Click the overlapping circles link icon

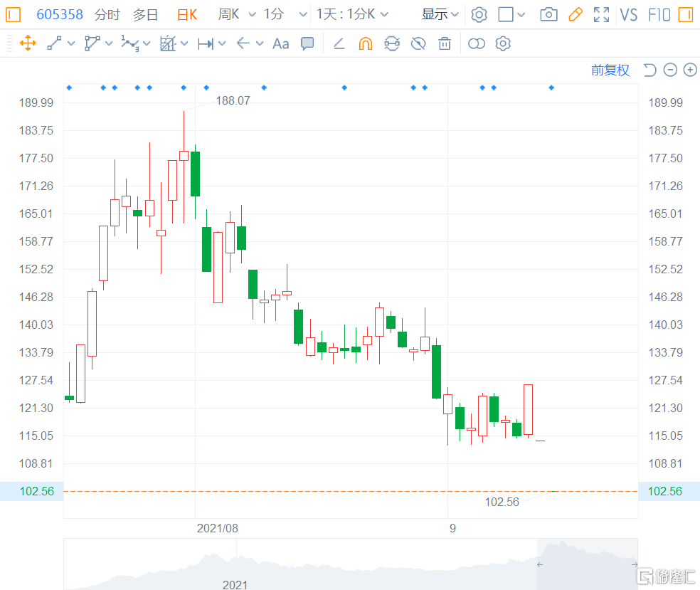tap(477, 44)
